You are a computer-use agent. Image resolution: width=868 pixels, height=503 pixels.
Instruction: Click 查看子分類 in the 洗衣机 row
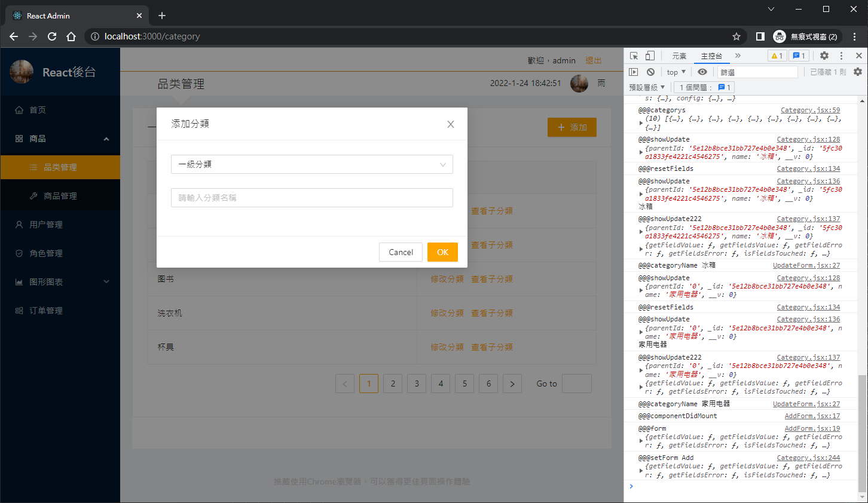[492, 313]
